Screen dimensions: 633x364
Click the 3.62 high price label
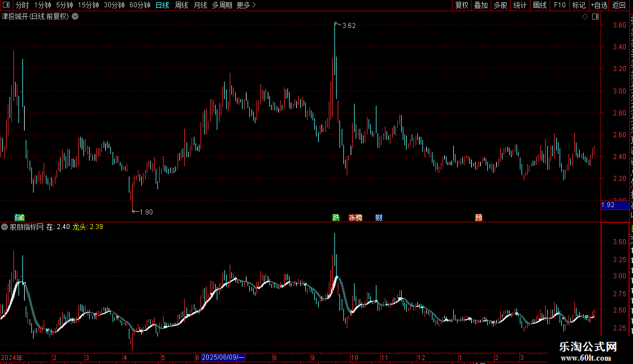tap(349, 26)
